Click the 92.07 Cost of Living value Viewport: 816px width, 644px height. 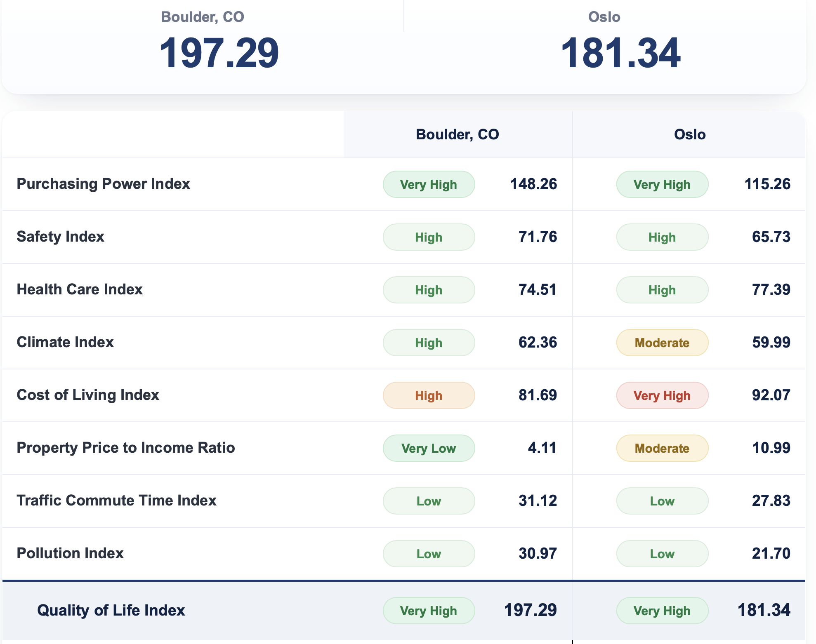771,395
